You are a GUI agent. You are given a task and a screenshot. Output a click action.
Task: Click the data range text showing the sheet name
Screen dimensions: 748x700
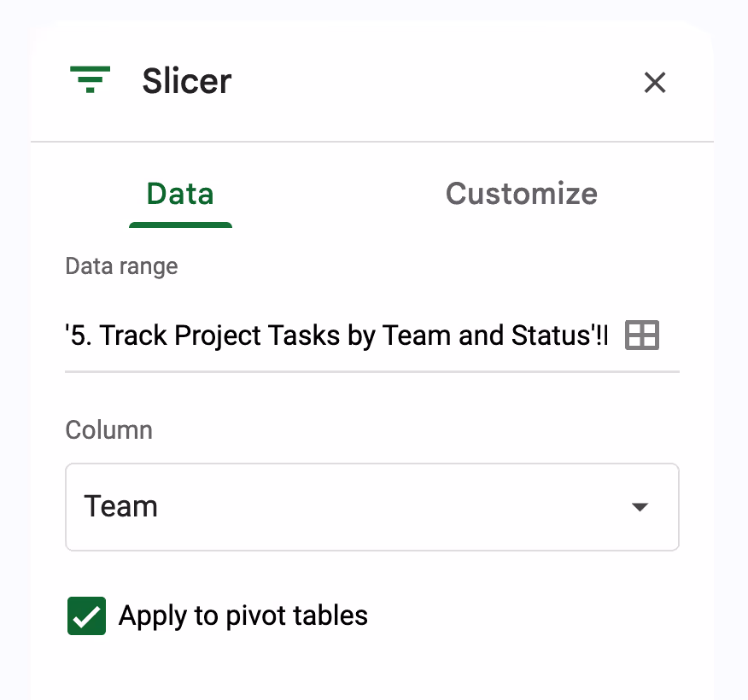pos(336,335)
